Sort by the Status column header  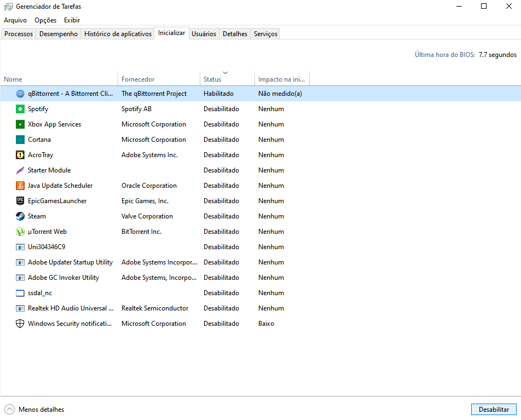click(x=227, y=79)
